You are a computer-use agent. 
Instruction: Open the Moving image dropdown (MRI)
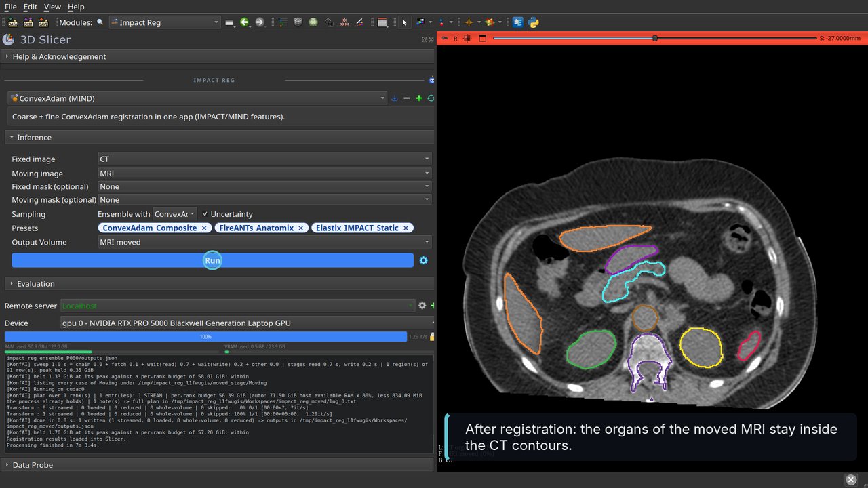click(264, 174)
